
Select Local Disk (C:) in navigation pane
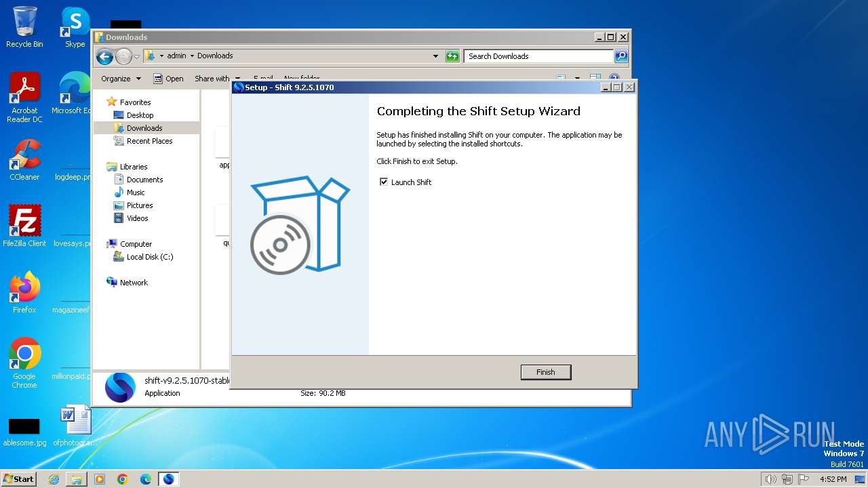150,257
